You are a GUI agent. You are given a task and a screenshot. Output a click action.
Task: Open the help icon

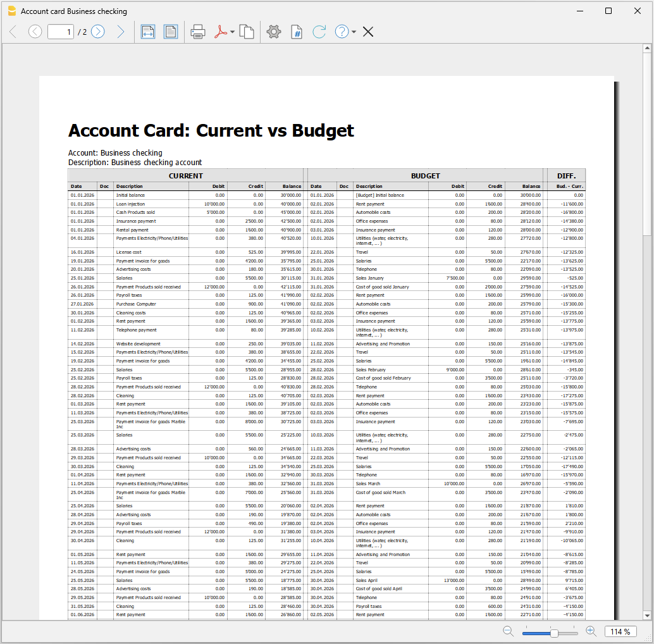(x=340, y=31)
